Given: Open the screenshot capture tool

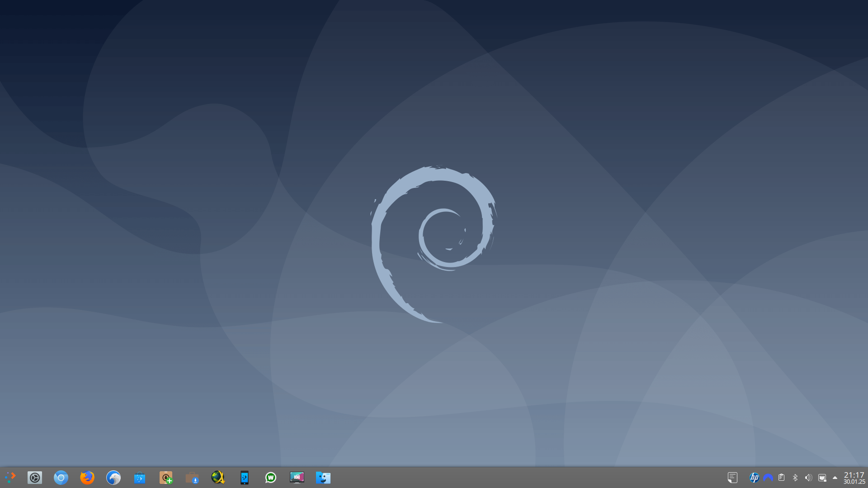Looking at the screenshot, I should (x=297, y=478).
